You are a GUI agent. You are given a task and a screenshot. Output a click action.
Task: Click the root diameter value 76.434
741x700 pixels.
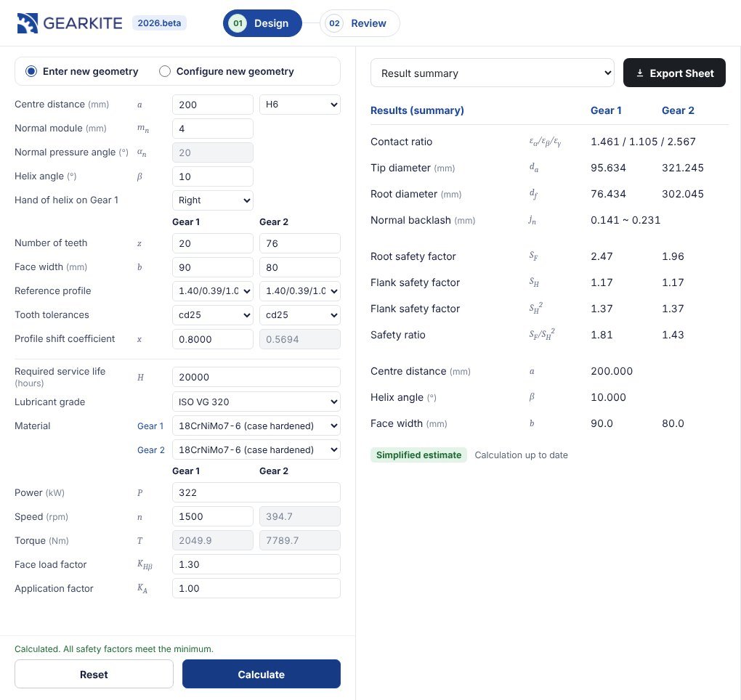608,194
